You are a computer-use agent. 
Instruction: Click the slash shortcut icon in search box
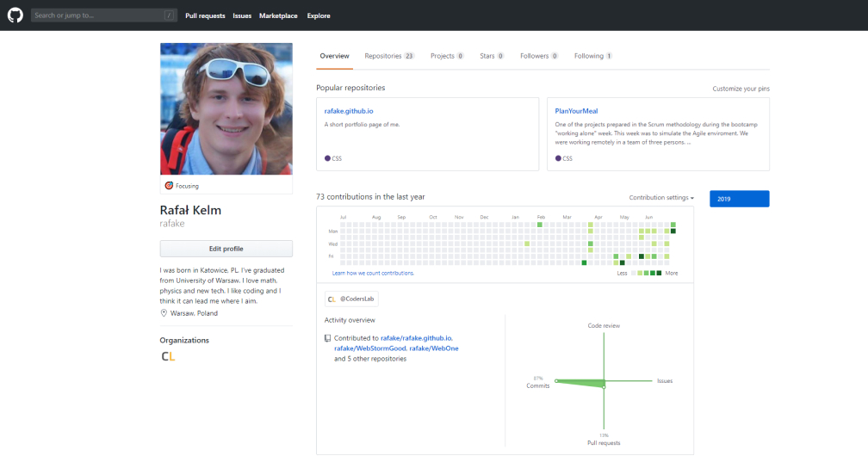click(x=169, y=15)
